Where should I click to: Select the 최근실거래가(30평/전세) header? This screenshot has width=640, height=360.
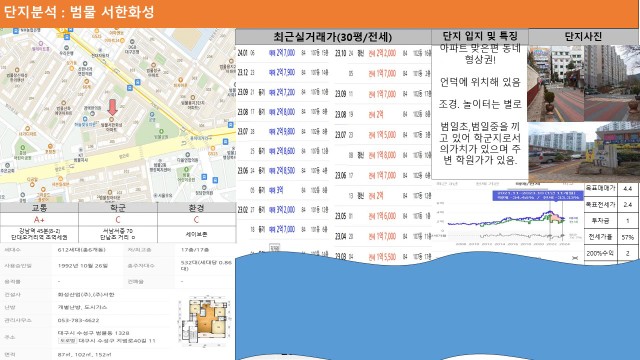pos(333,37)
